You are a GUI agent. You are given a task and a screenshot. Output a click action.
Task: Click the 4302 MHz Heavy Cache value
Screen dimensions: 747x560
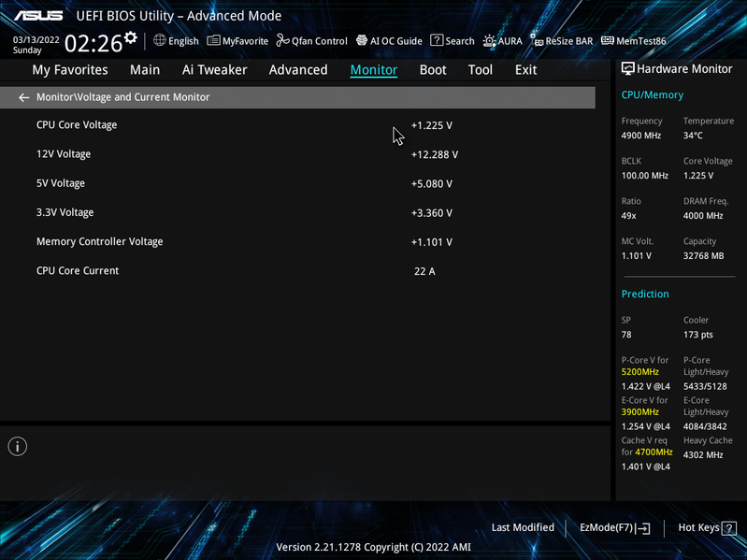click(x=703, y=455)
